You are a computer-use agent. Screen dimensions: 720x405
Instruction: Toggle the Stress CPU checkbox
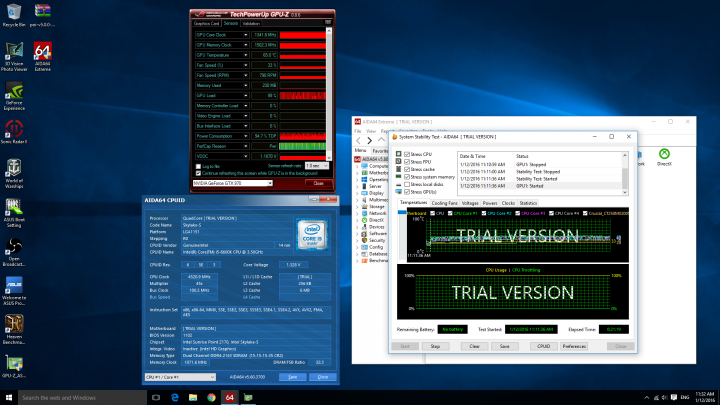[407, 154]
